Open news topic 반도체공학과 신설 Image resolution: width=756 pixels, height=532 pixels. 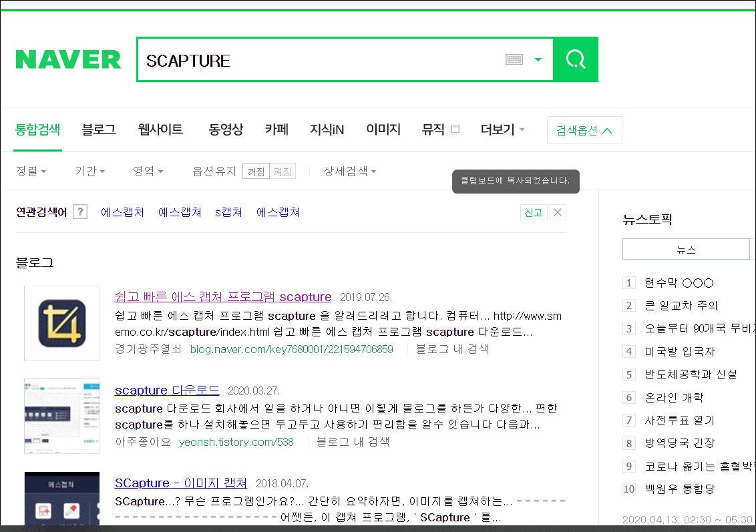click(x=691, y=375)
